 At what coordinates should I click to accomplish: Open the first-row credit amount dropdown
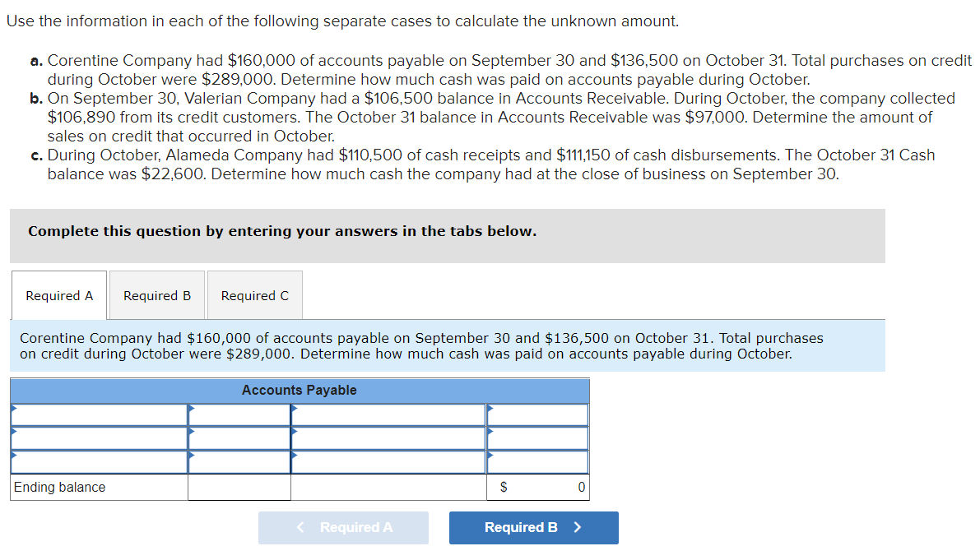pyautogui.click(x=536, y=414)
